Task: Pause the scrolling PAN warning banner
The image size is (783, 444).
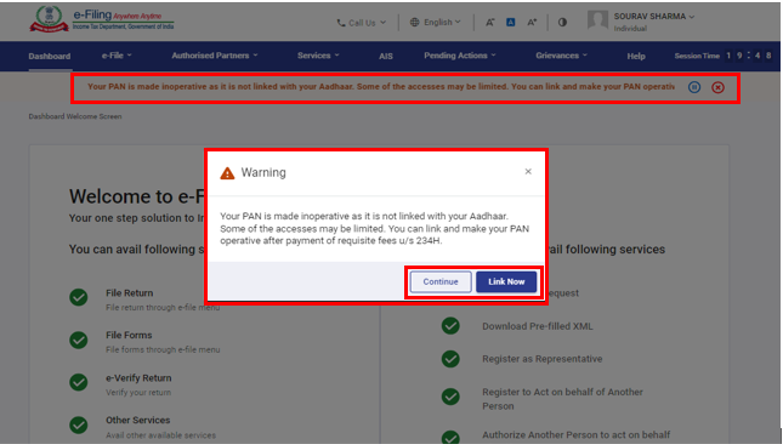Action: (695, 88)
